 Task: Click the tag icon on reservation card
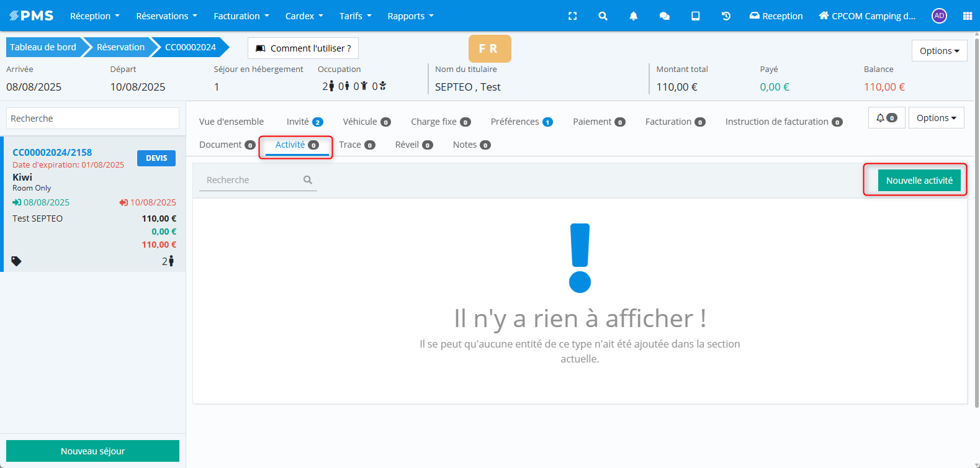pyautogui.click(x=17, y=261)
